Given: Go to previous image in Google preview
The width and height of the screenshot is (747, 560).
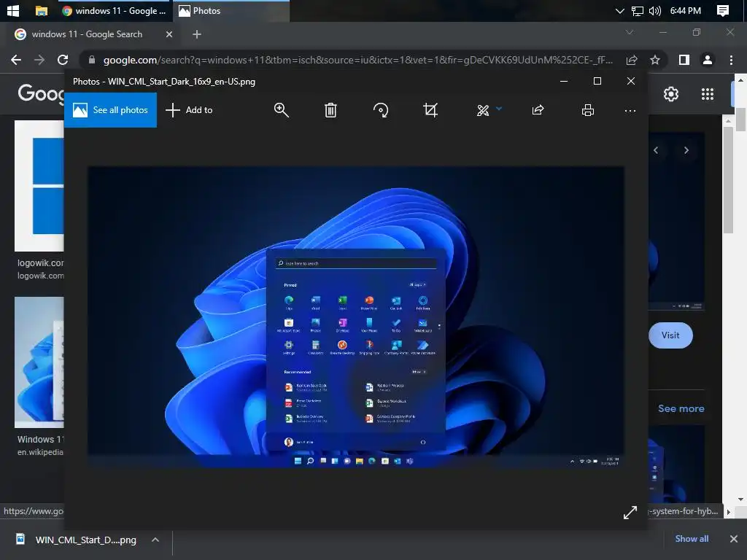Looking at the screenshot, I should [x=656, y=150].
